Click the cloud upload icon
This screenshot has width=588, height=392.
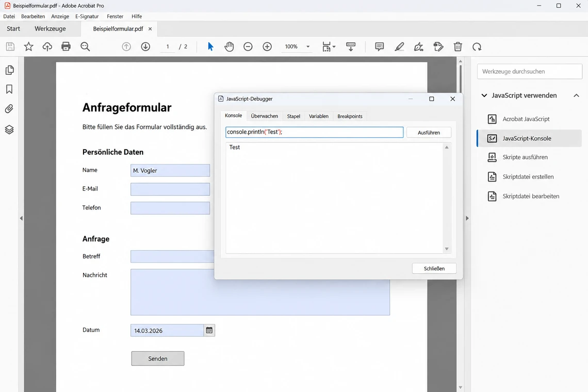point(47,46)
